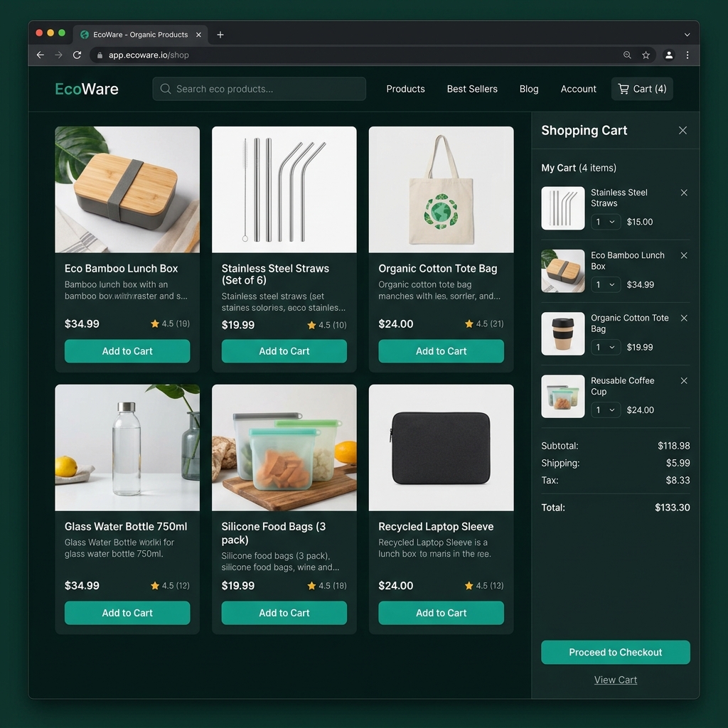Click the browser forward arrow
The width and height of the screenshot is (728, 728).
click(58, 55)
